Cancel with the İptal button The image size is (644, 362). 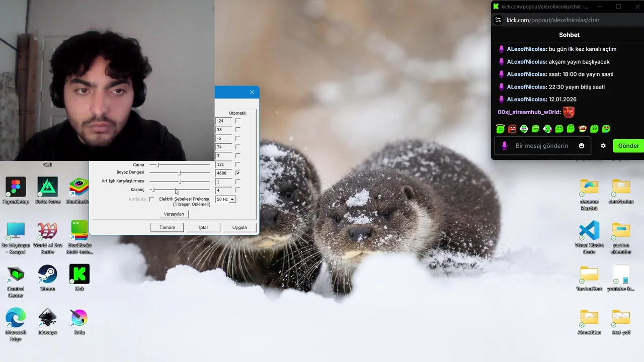[203, 227]
